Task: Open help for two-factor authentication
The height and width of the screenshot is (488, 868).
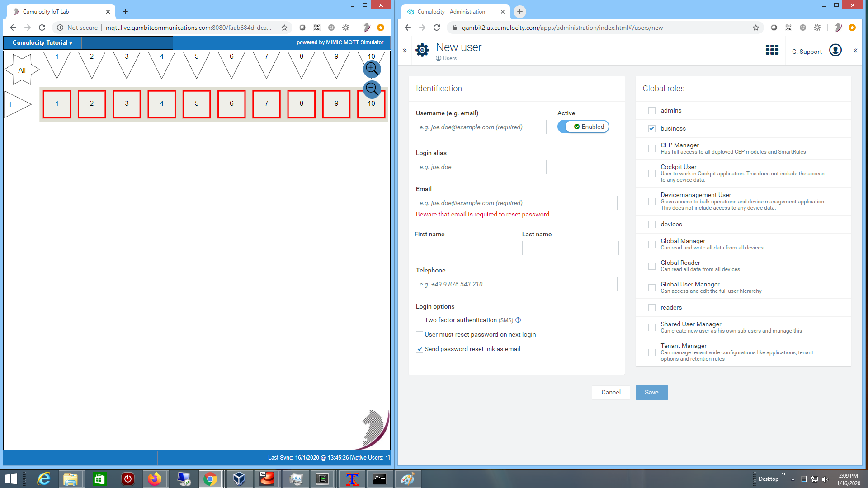Action: pyautogui.click(x=519, y=320)
